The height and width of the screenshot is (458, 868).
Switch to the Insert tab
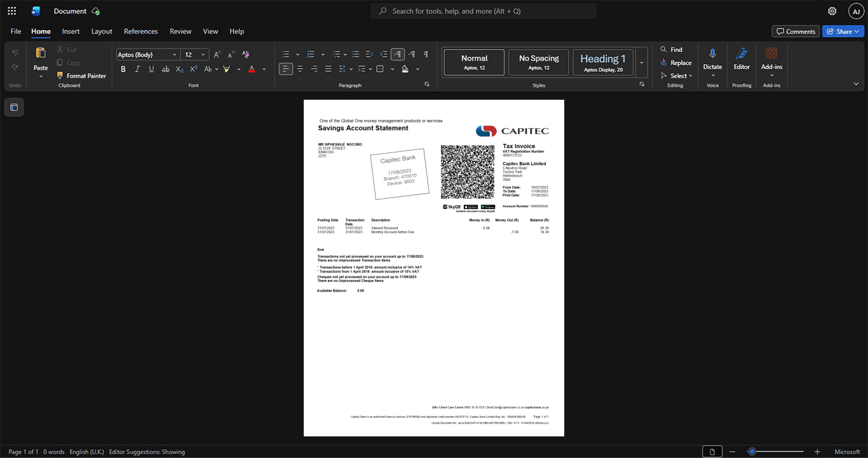(71, 31)
